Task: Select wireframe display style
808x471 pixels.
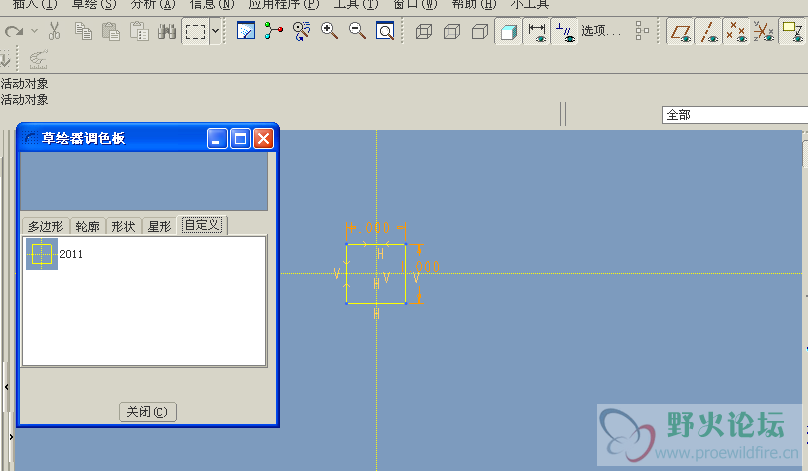Action: [x=424, y=31]
